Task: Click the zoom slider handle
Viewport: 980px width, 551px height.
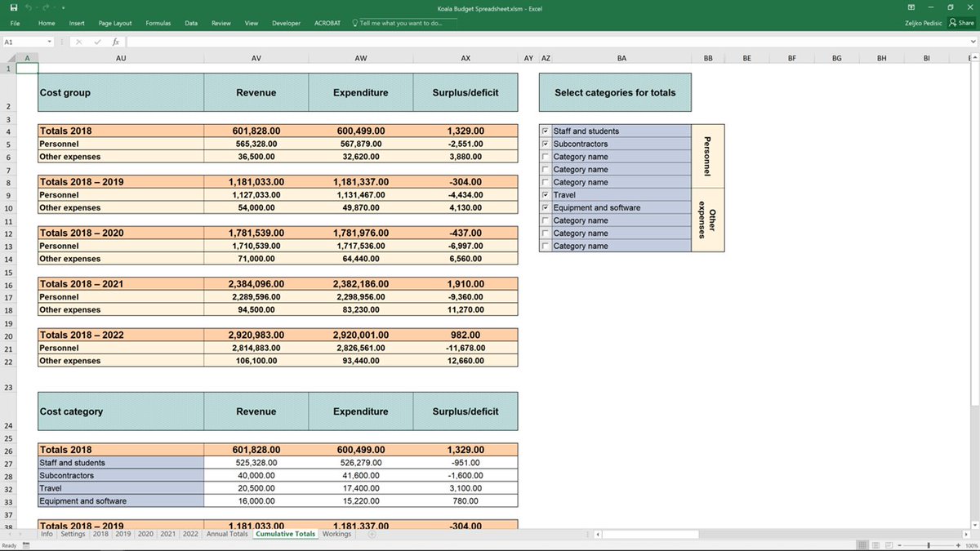Action: [x=928, y=544]
